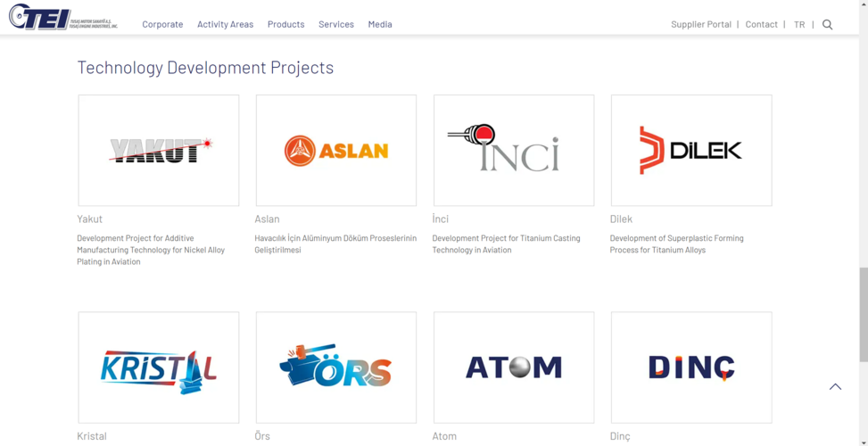Open the Corporate menu
The image size is (868, 446).
(x=162, y=24)
